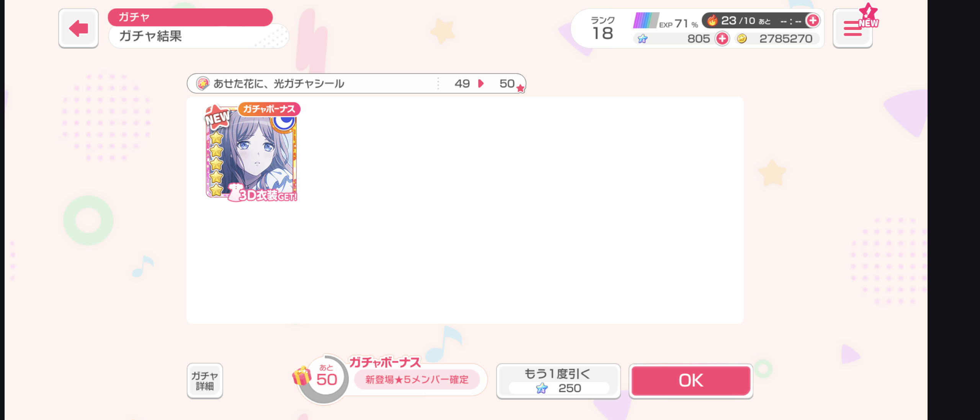The height and width of the screenshot is (420, 980).
Task: Tap the ガチャ結果 title label
Action: coord(150,36)
